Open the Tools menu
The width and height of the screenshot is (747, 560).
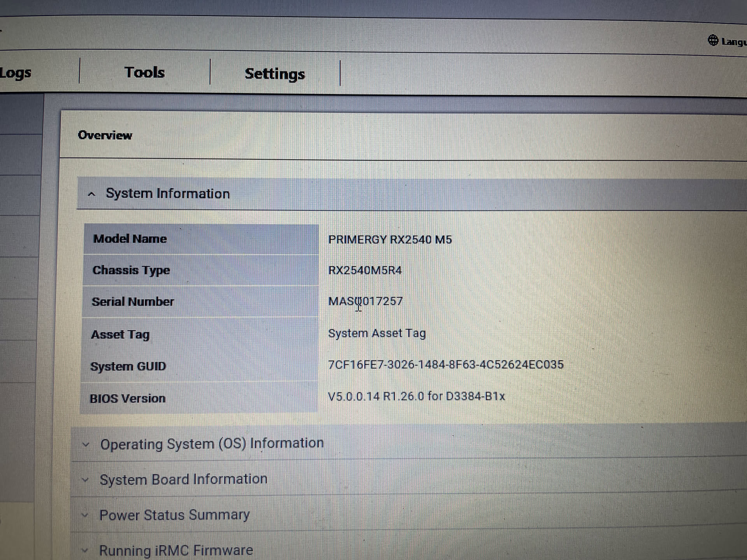click(144, 72)
